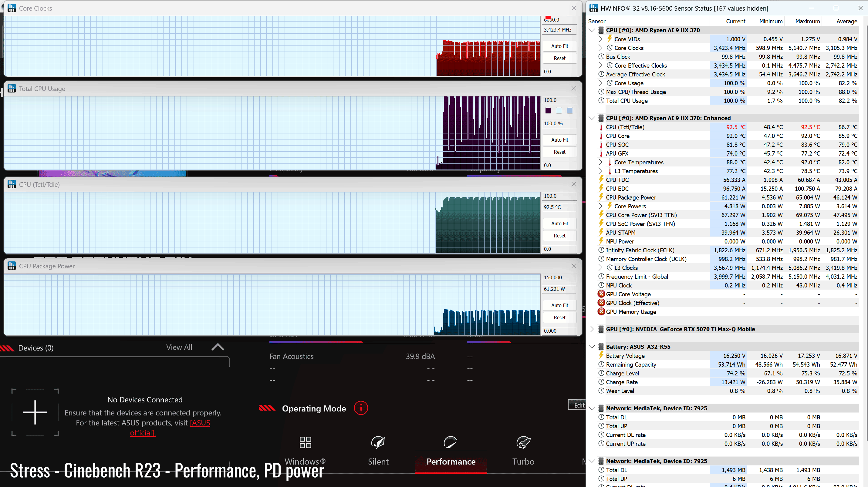Image resolution: width=868 pixels, height=487 pixels.
Task: Click the Average column header
Action: pyautogui.click(x=846, y=21)
